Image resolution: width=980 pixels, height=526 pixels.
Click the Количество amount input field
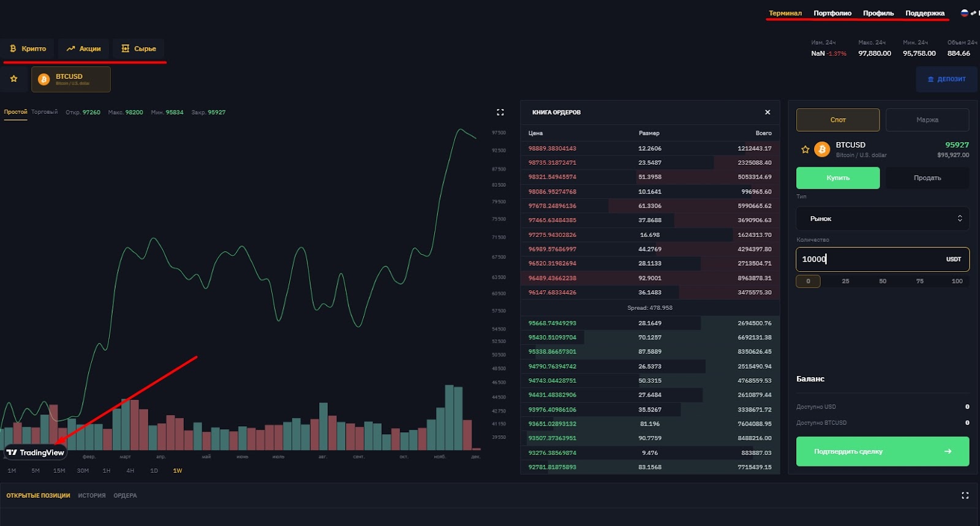click(x=883, y=259)
